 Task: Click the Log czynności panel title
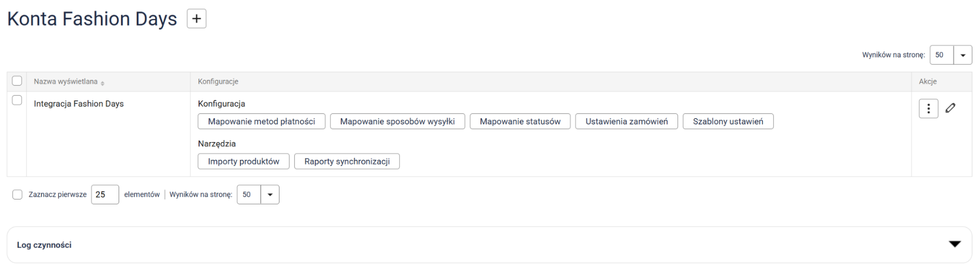tap(44, 245)
